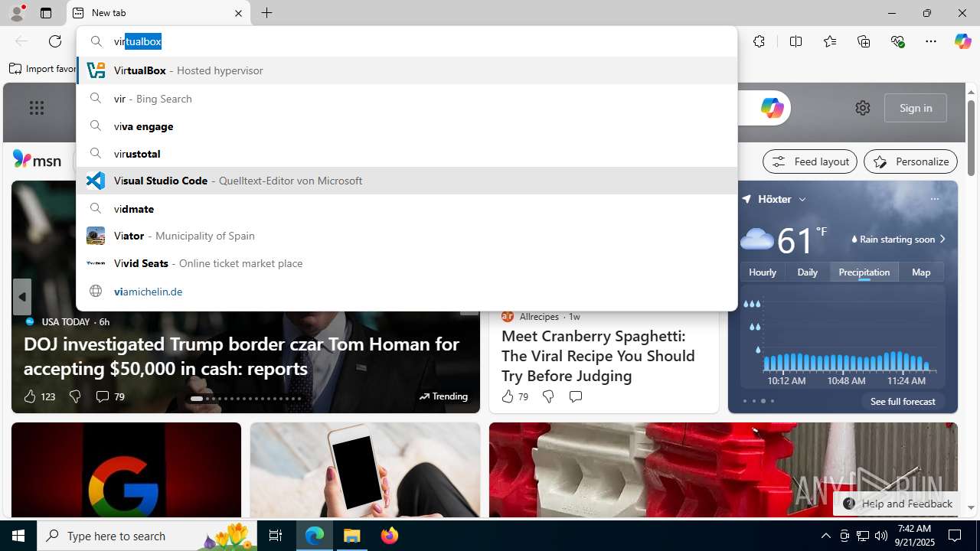Select 'virustotal' suggestion
This screenshot has height=551, width=980.
click(x=407, y=154)
